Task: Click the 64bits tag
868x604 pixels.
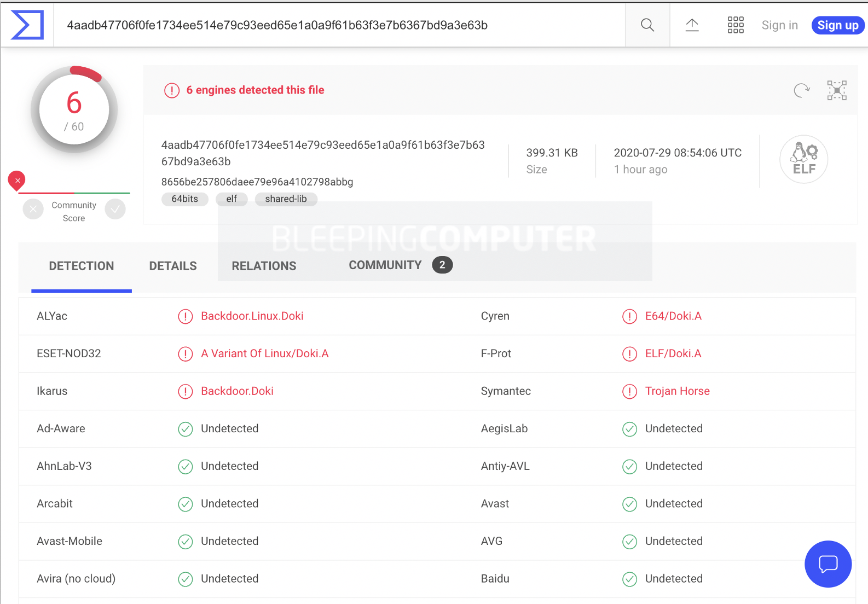Action: click(x=185, y=199)
